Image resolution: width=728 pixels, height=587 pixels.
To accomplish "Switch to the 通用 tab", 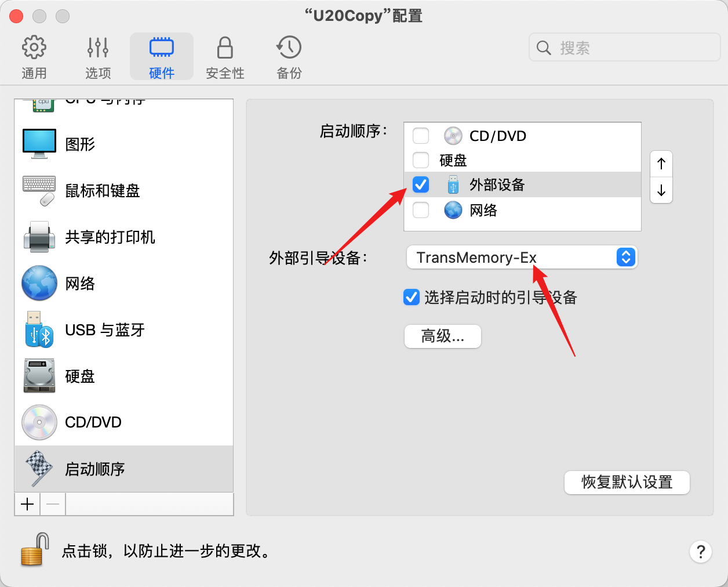I will [x=34, y=56].
